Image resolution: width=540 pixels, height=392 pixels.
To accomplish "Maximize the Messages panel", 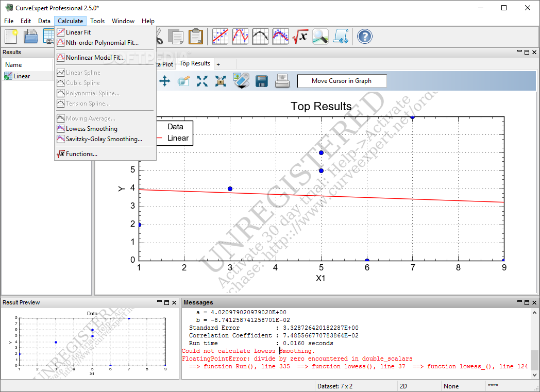I will [527, 302].
